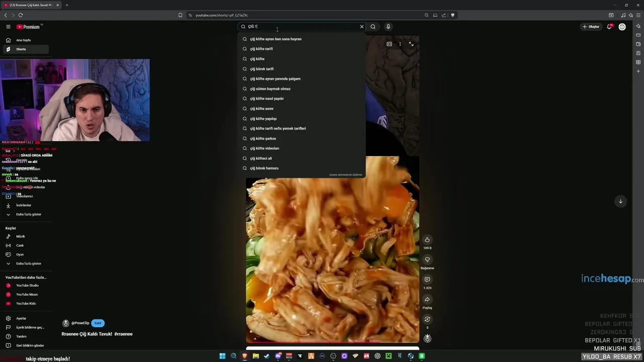
Task: Go to next Short with down arrow
Action: tap(620, 201)
